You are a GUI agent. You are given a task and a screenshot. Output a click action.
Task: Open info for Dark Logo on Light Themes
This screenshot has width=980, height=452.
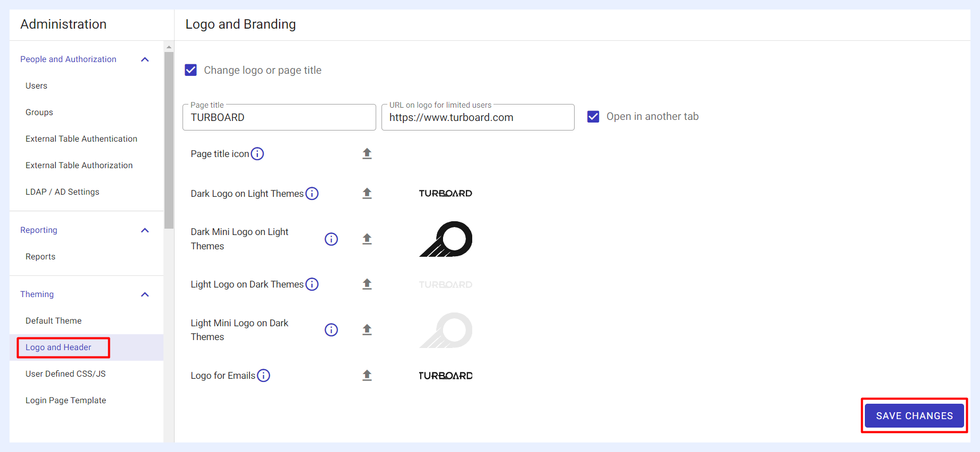[312, 194]
